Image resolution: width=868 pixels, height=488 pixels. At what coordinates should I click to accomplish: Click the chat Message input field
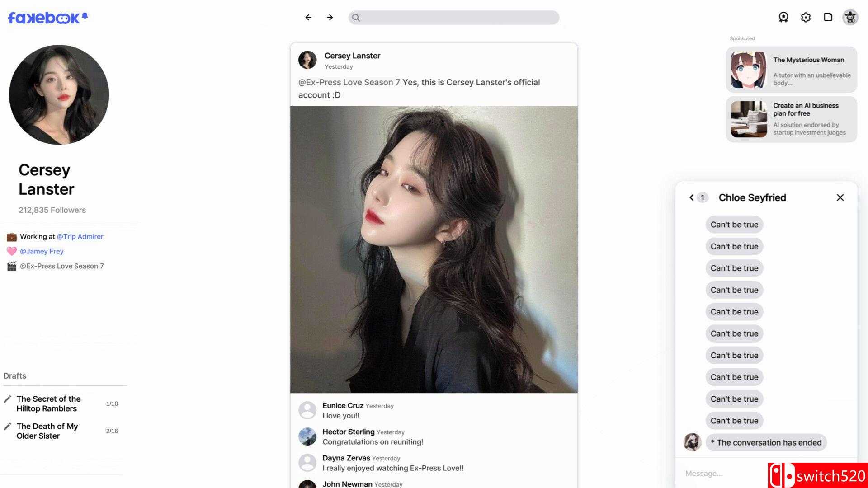[723, 474]
